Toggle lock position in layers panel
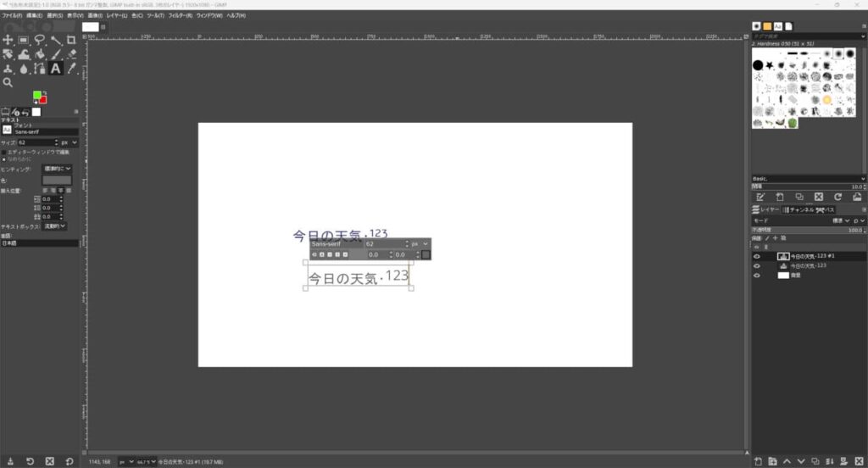The width and height of the screenshot is (868, 468). (x=775, y=238)
